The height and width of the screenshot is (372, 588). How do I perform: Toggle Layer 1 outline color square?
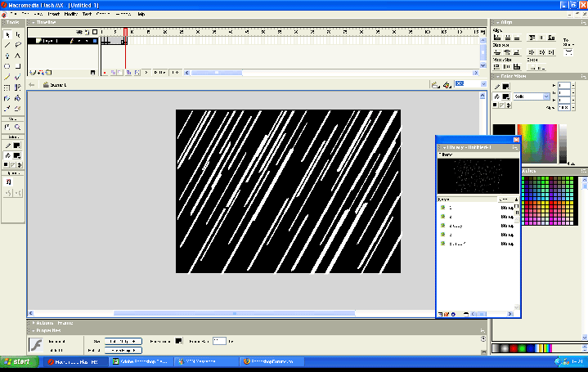(95, 41)
